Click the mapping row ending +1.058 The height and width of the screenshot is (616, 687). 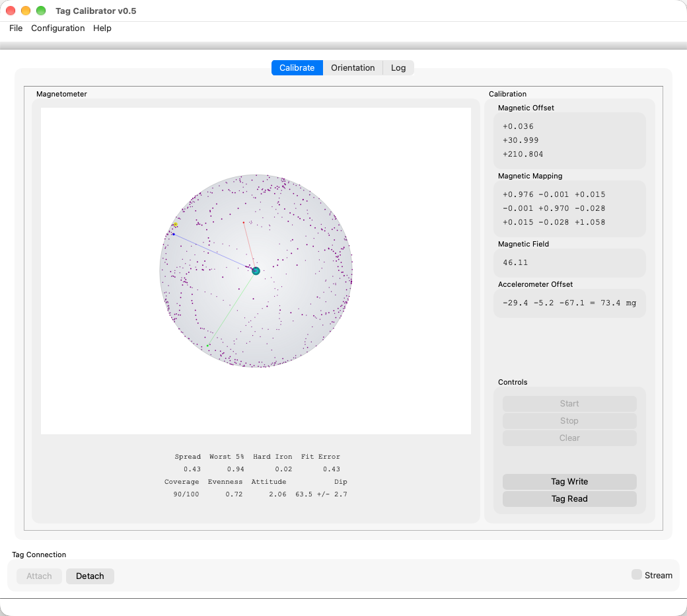coord(554,222)
